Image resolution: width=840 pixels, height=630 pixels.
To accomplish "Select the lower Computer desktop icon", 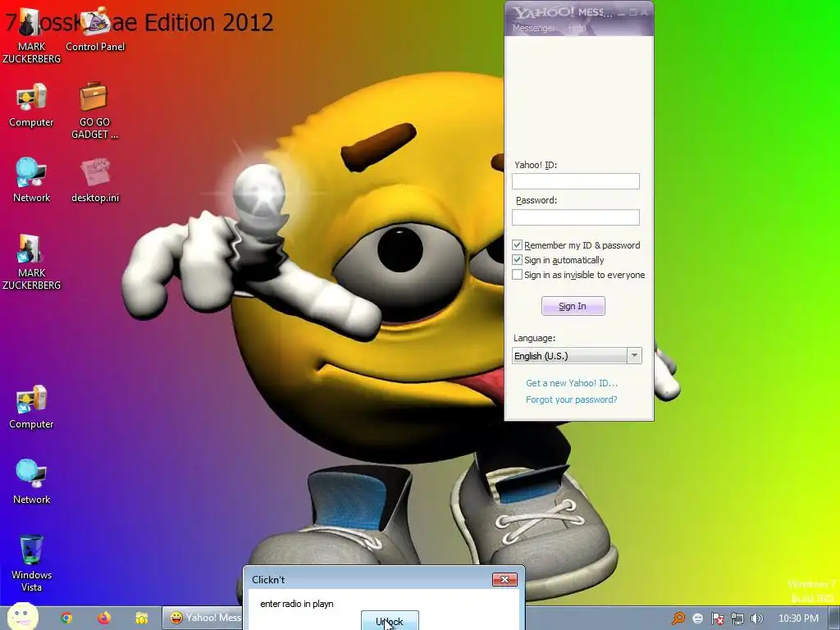I will [31, 407].
